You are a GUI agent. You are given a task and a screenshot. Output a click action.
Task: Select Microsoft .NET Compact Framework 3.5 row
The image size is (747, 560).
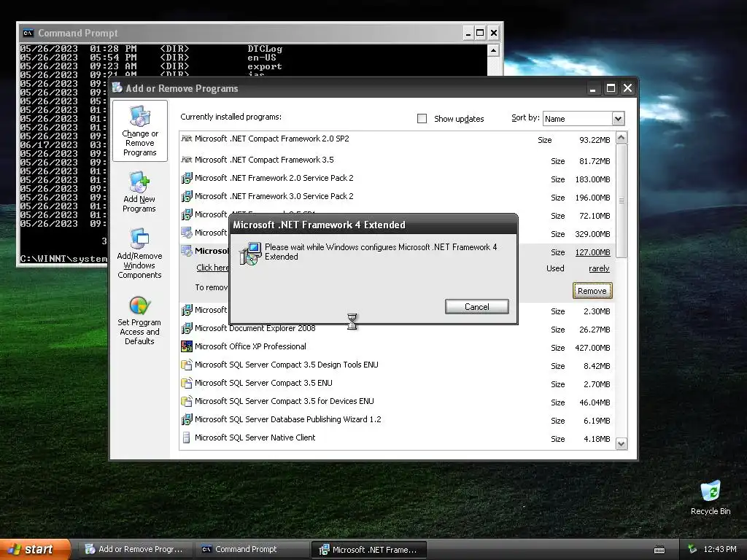[x=398, y=160]
